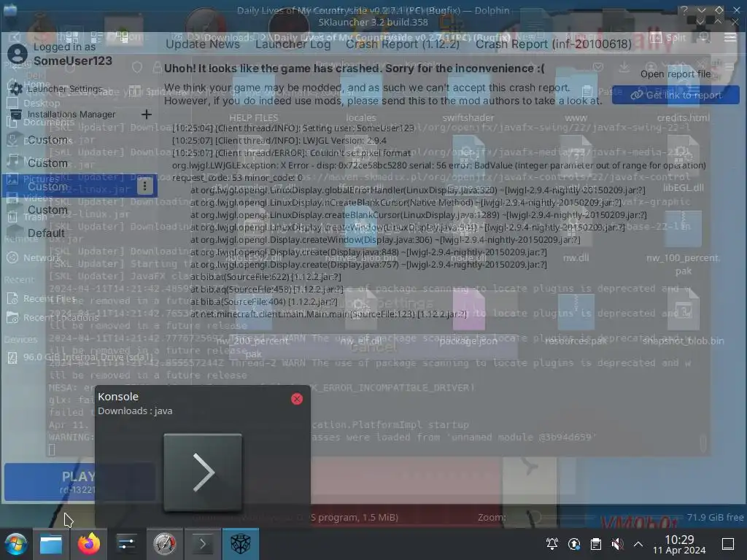747x560 pixels.
Task: Select nw.dll file in Dolphin
Action: pyautogui.click(x=576, y=238)
